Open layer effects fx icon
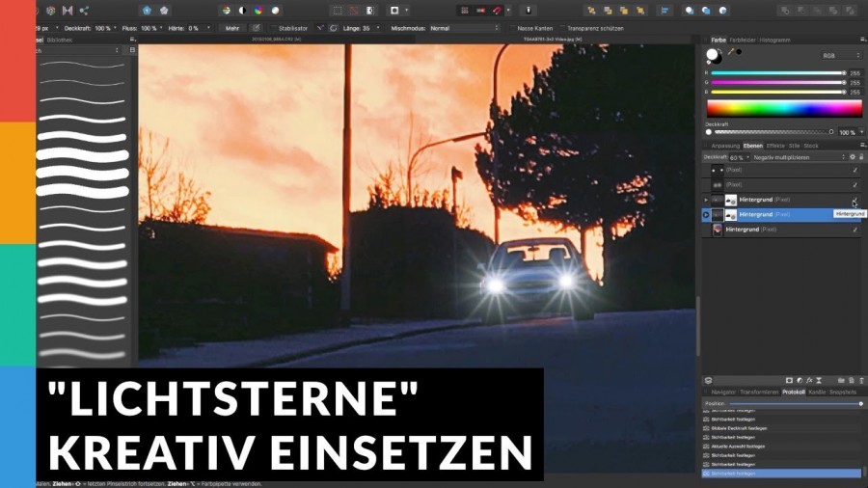868x488 pixels. pos(809,381)
